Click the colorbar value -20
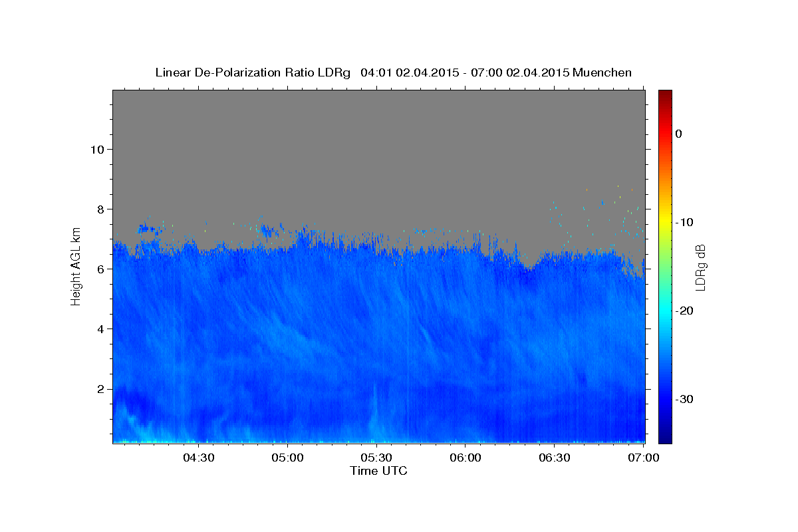The image size is (798, 532). pyautogui.click(x=684, y=311)
